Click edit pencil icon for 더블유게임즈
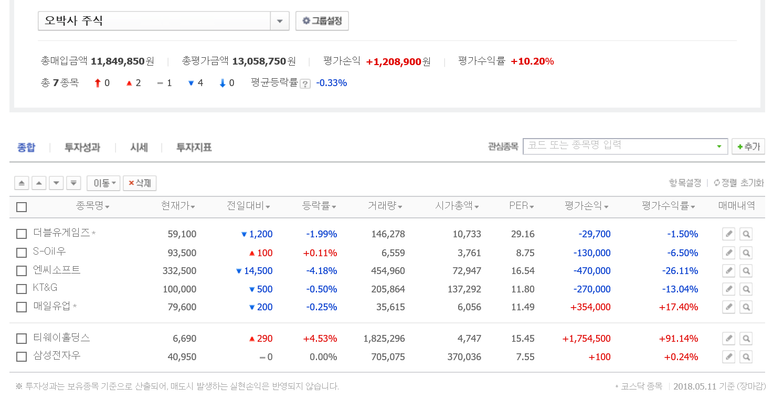The width and height of the screenshot is (773, 399). [729, 234]
